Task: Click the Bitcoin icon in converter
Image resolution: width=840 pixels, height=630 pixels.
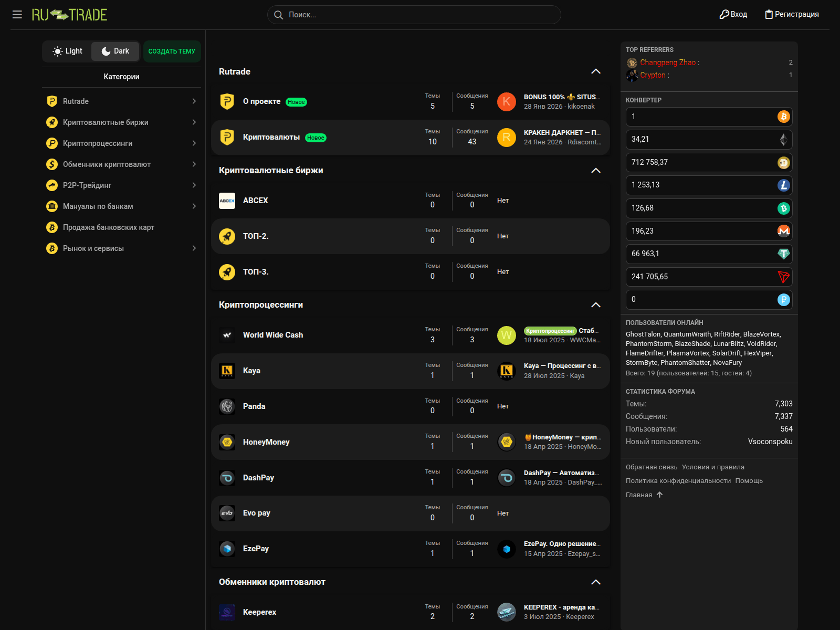Action: coord(783,117)
